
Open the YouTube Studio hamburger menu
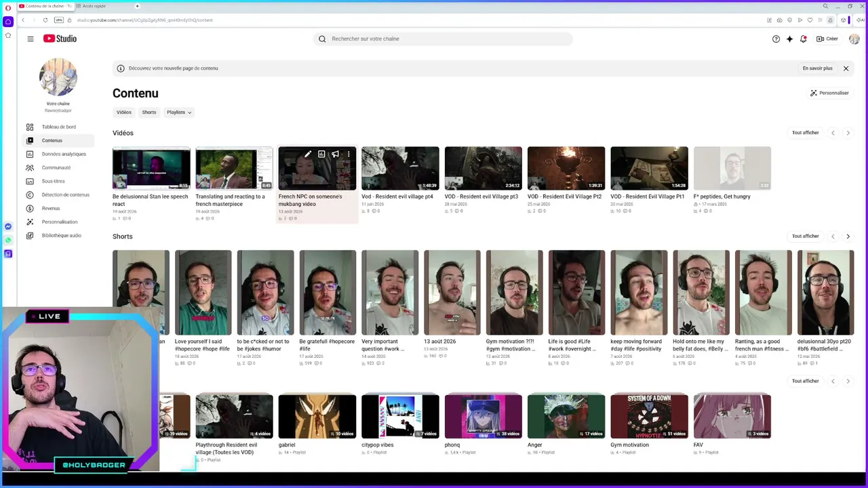pos(31,39)
